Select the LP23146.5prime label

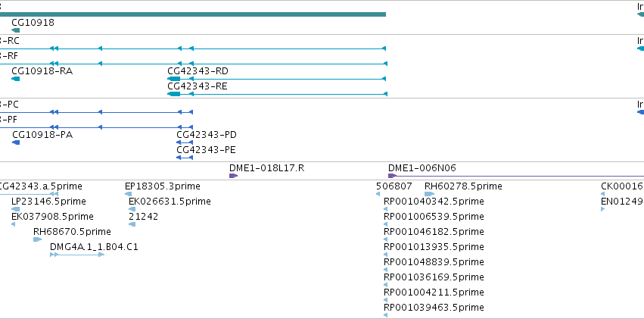point(49,202)
